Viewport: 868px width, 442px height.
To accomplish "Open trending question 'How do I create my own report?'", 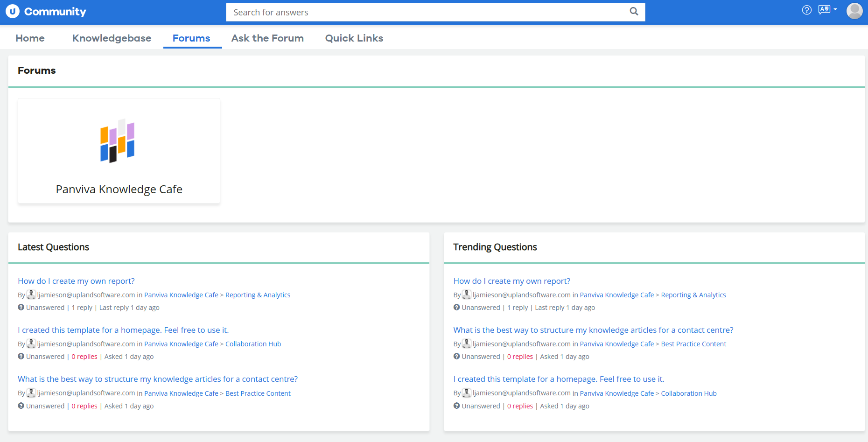I will click(512, 281).
